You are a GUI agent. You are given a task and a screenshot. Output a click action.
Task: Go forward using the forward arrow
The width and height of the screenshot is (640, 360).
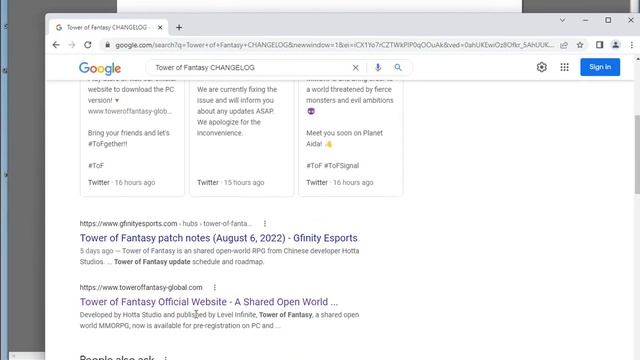72,45
